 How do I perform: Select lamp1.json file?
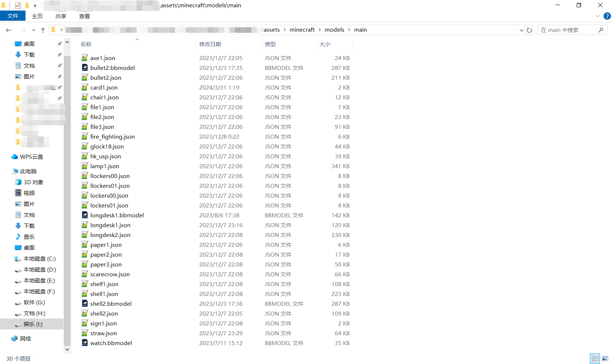click(105, 166)
